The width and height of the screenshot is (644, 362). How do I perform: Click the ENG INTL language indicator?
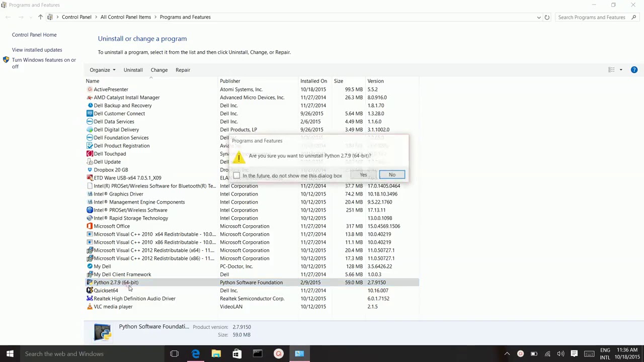point(605,353)
